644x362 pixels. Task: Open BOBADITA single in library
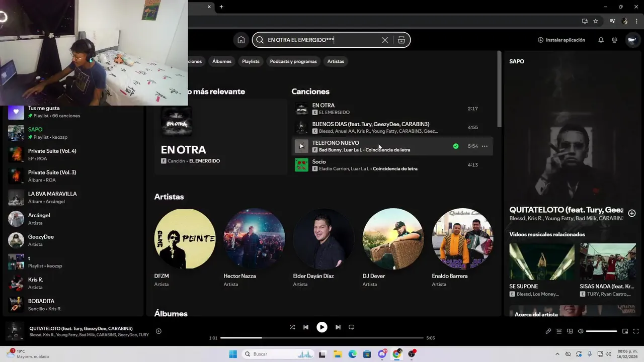[x=73, y=305]
